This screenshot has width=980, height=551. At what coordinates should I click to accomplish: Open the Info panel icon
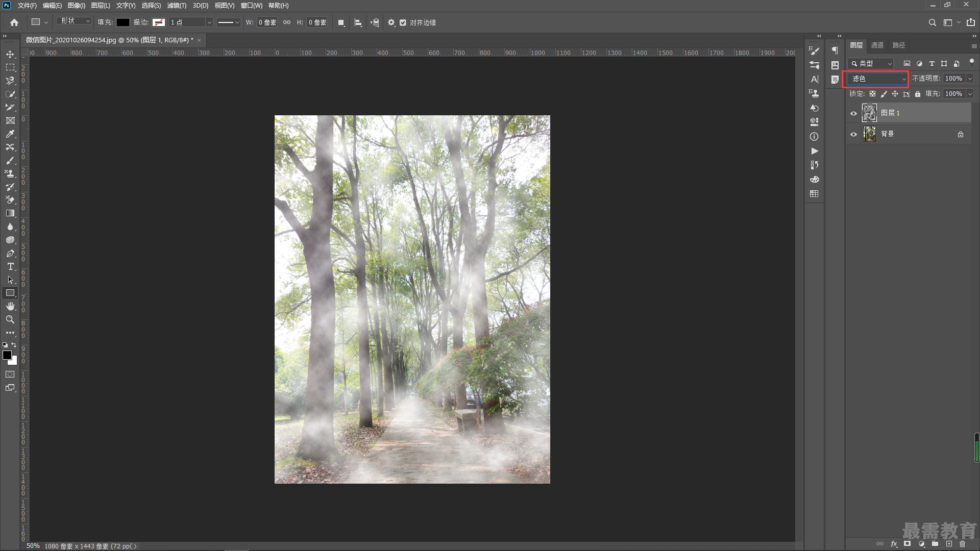[815, 137]
